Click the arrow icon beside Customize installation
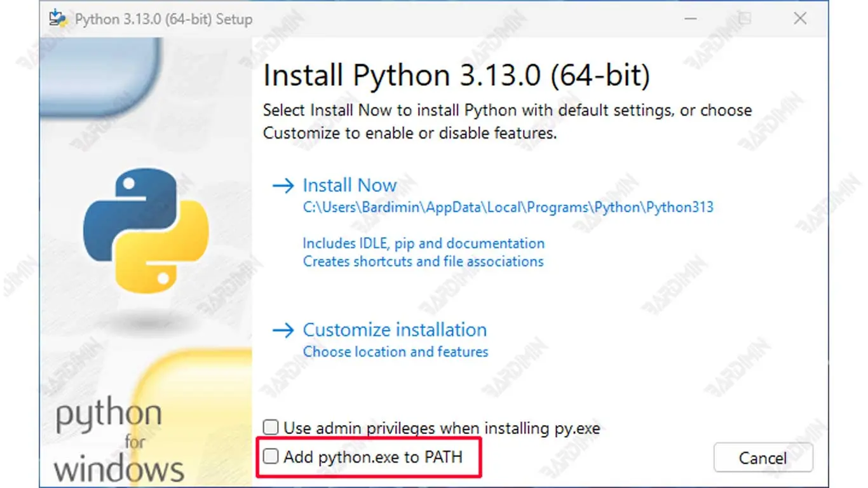This screenshot has height=488, width=868. (x=283, y=330)
